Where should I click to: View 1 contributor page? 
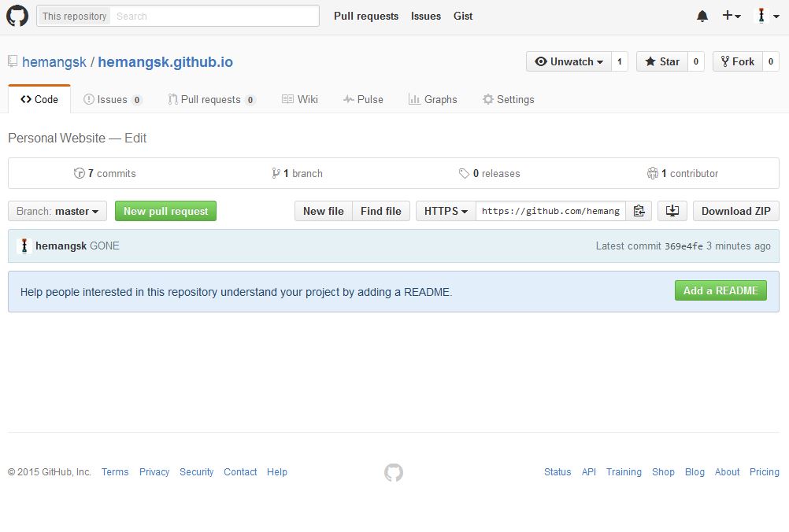(x=683, y=173)
